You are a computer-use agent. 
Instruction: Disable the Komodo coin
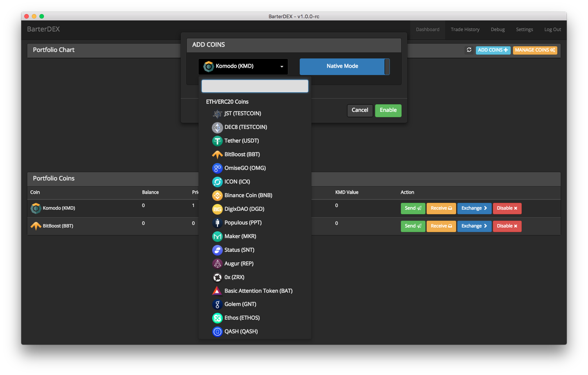[x=507, y=208]
